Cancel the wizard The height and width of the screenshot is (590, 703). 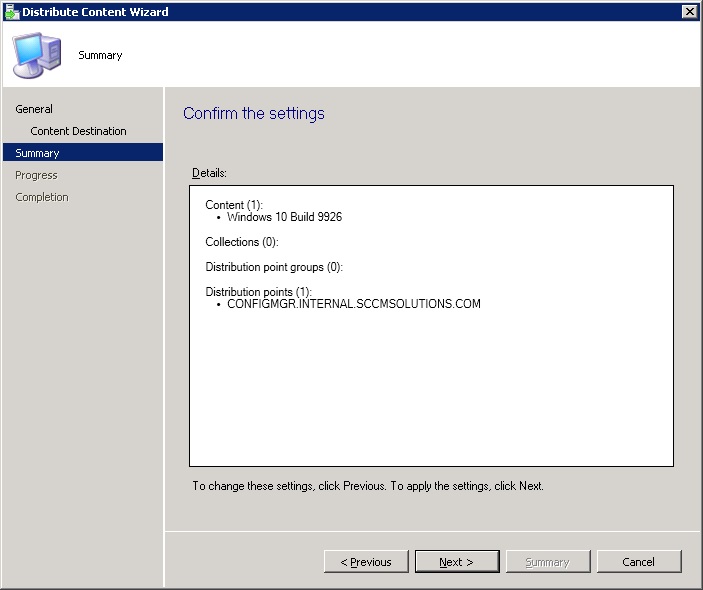pos(638,562)
